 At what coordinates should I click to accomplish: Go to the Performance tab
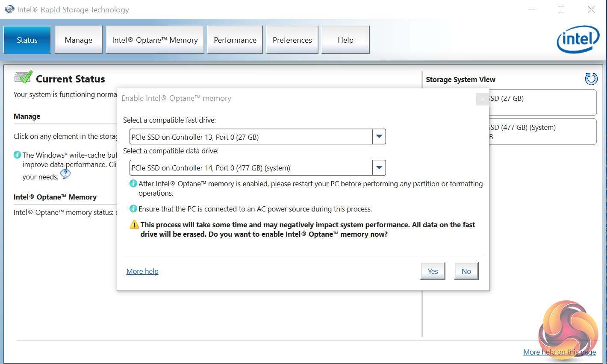coord(235,40)
